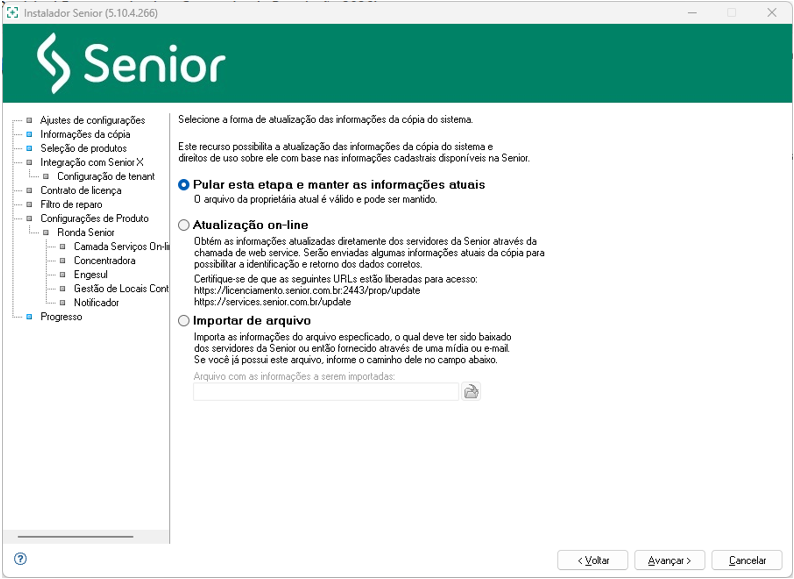Click gray bullet icon beside 'Ajustes de configurações'

point(29,121)
